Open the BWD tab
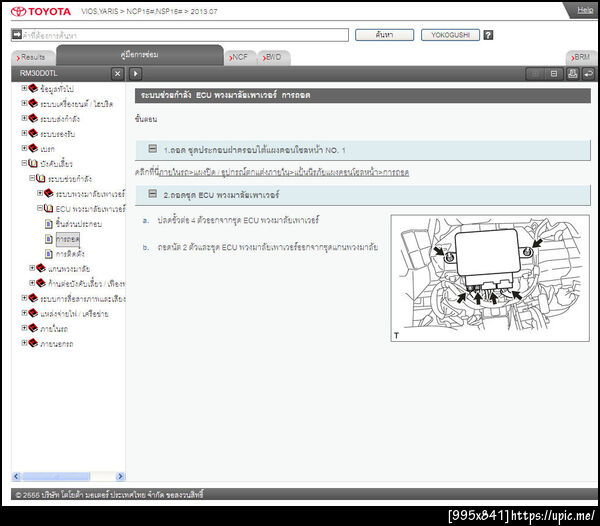Image resolution: width=600 pixels, height=526 pixels. (273, 57)
